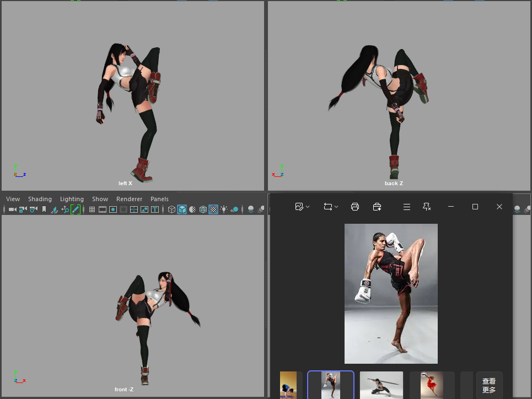Screen dimensions: 532x399
Task: Click the 'front -Z' viewport label
Action: click(124, 390)
